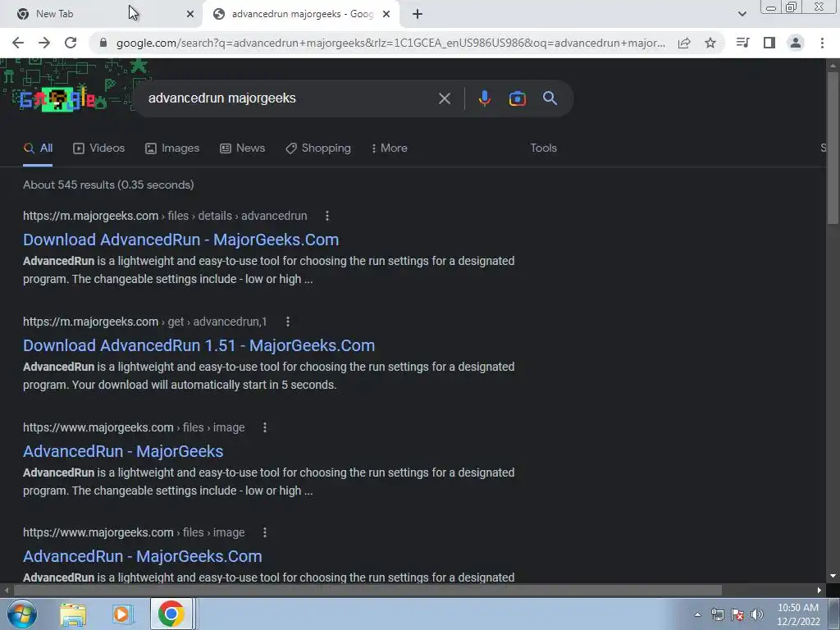Viewport: 840px width, 630px height.
Task: Open the Download AdvancedRun - MajorGeeks.Com link
Action: pyautogui.click(x=180, y=240)
